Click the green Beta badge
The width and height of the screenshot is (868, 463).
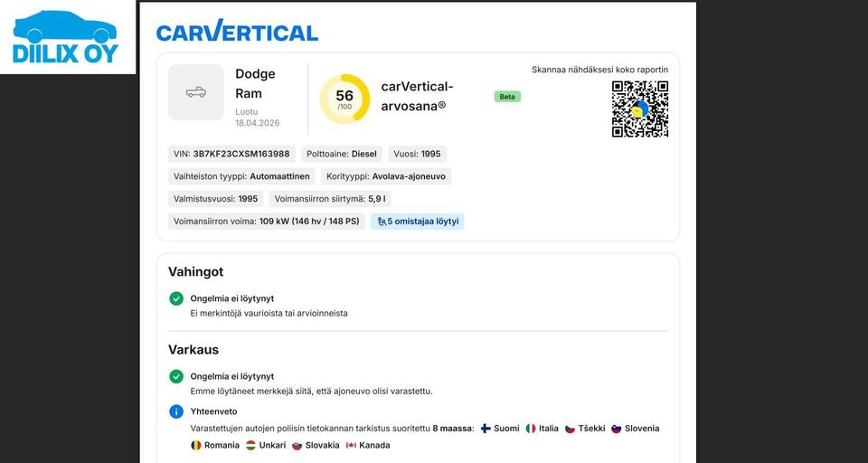(x=507, y=97)
